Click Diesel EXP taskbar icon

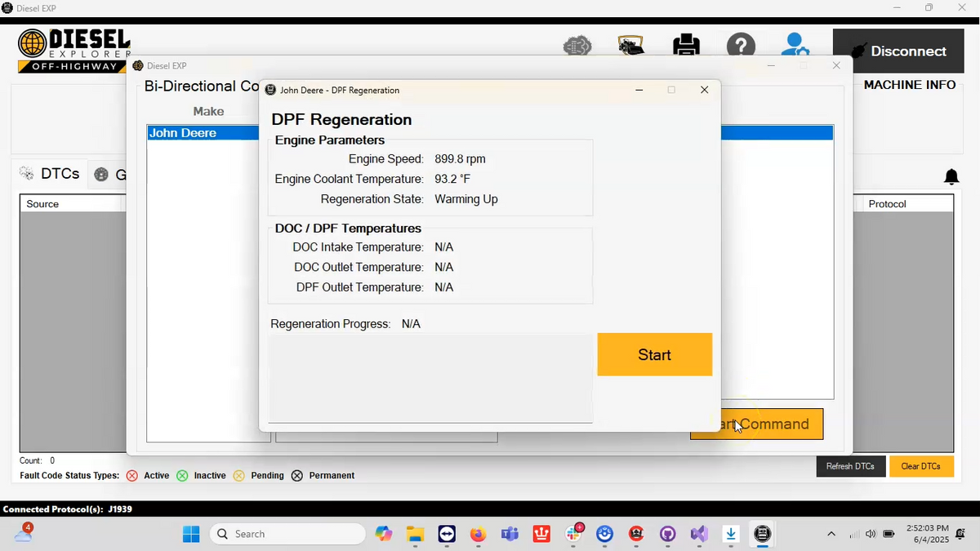coord(763,534)
